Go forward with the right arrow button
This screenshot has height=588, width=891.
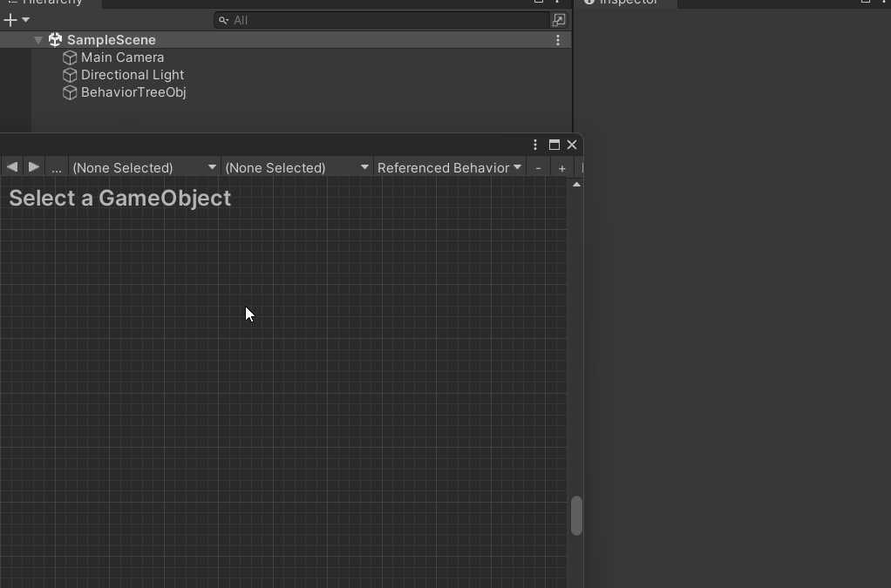pyautogui.click(x=34, y=166)
